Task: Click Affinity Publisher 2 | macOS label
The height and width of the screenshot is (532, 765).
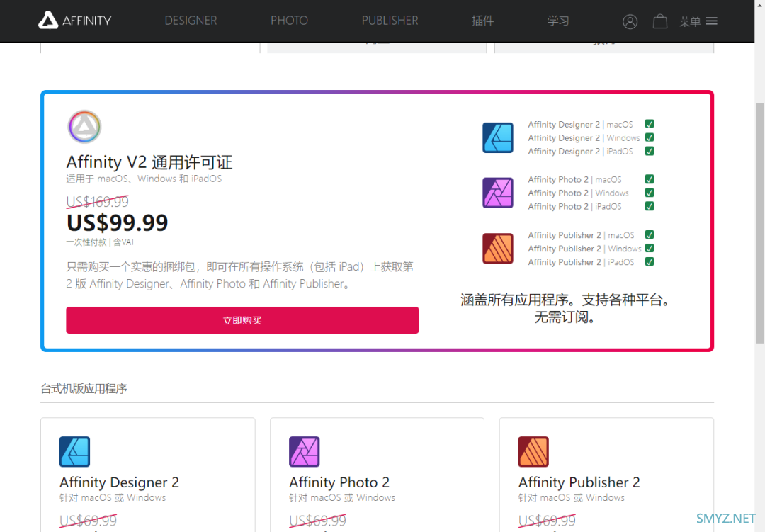Action: 581,235
